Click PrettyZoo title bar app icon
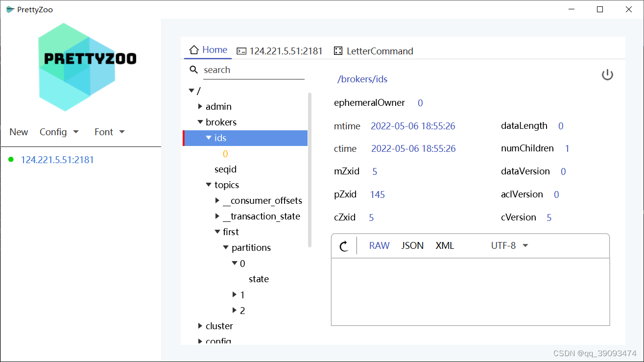 (10, 9)
